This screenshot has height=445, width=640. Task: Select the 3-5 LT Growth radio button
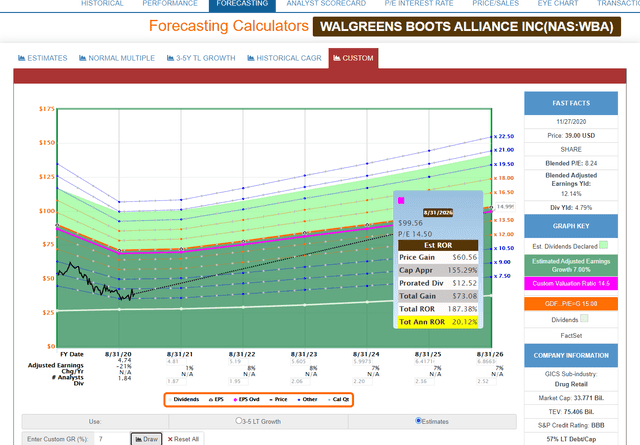[x=238, y=421]
